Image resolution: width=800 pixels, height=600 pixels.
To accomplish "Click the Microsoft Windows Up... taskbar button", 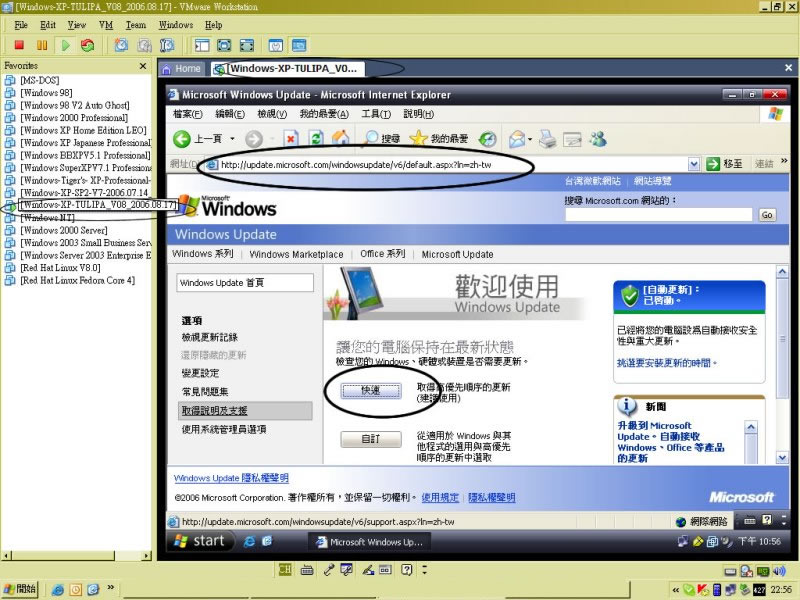I will tap(369, 542).
